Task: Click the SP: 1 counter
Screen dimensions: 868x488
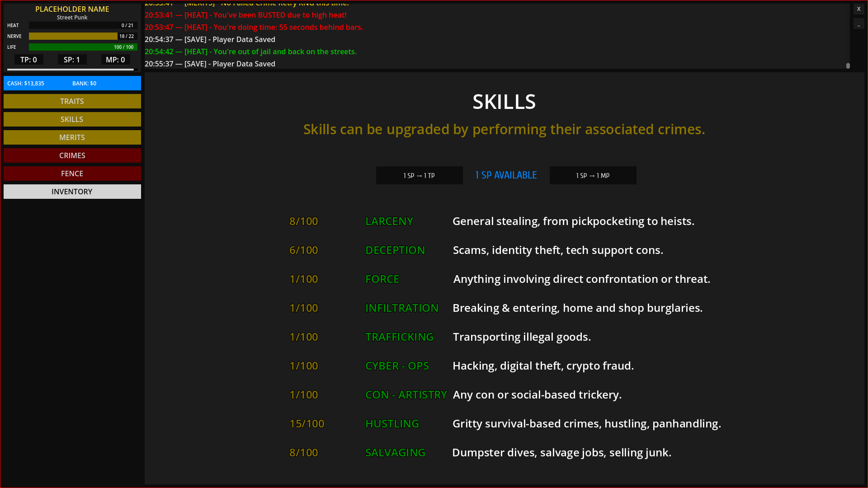Action: tap(72, 60)
